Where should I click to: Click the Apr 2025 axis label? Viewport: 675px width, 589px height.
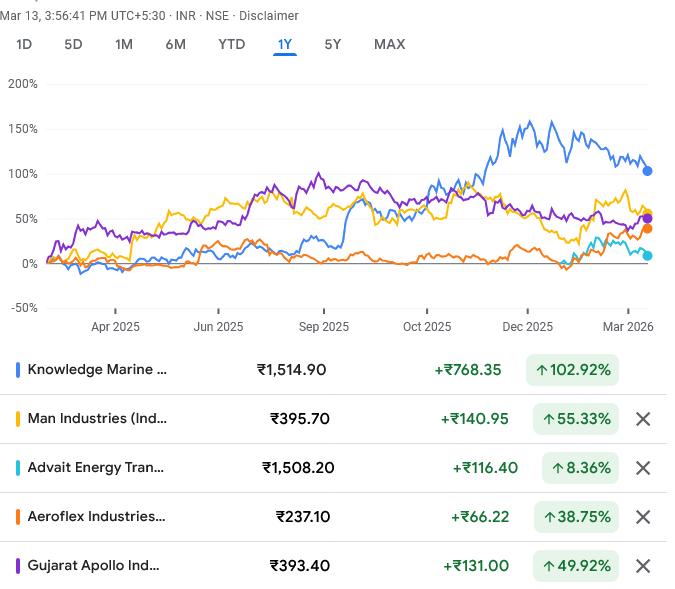(115, 327)
